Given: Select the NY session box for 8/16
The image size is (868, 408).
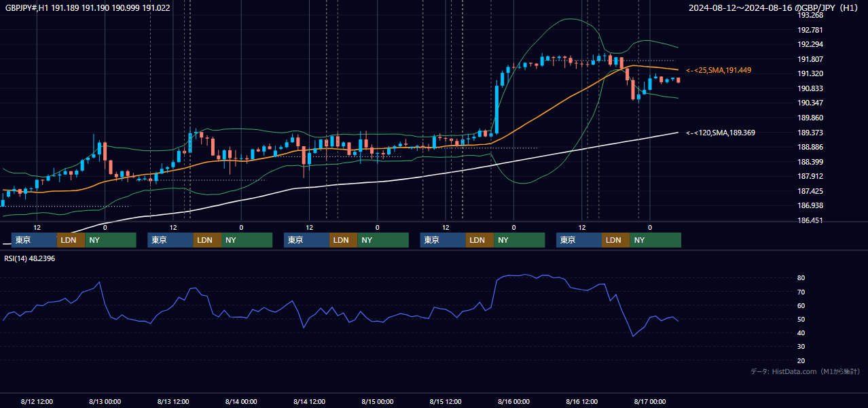Looking at the screenshot, I should [655, 240].
